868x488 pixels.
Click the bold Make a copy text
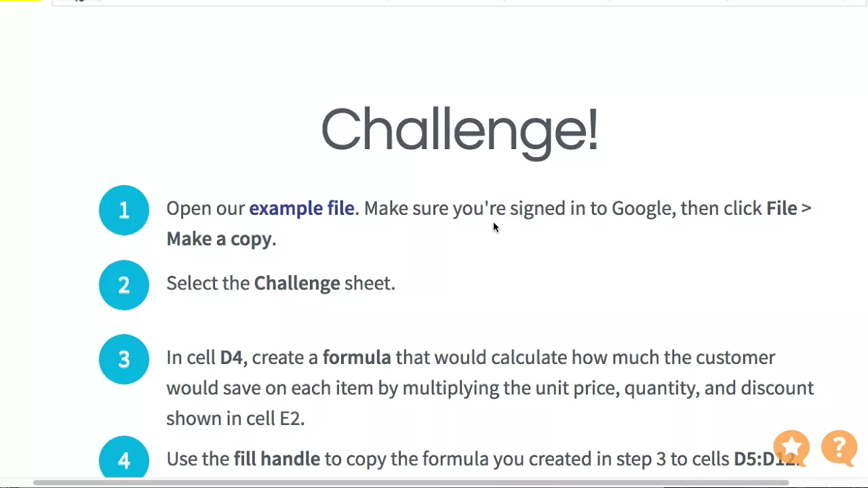pos(219,239)
